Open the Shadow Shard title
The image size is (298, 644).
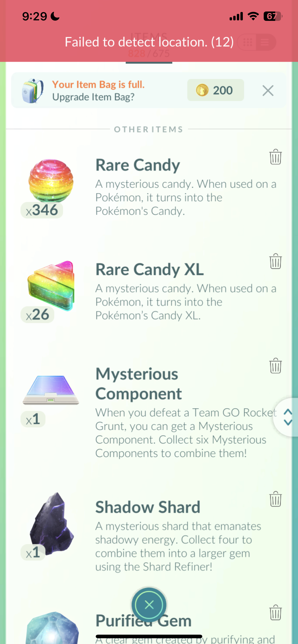tap(148, 507)
